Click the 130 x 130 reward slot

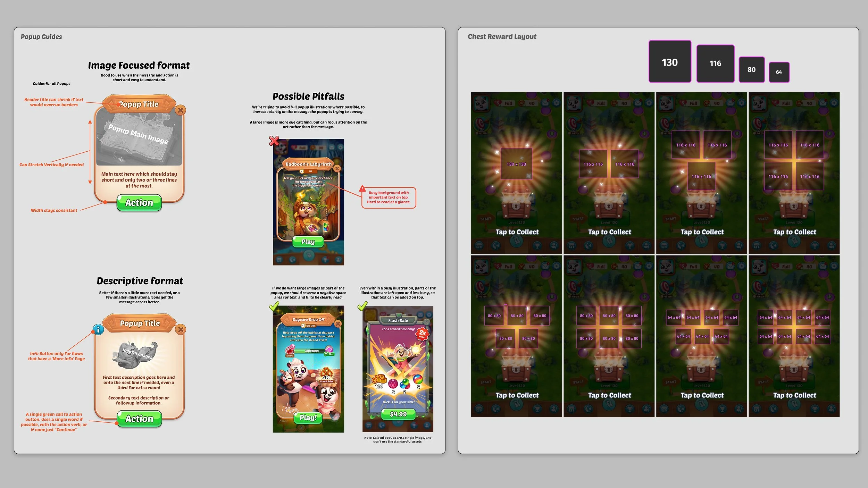click(x=516, y=164)
